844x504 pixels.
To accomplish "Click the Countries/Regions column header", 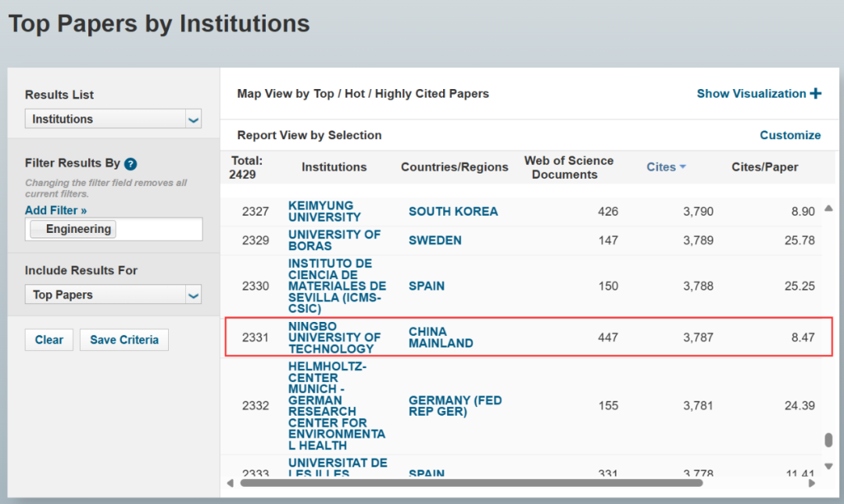I will 455,167.
